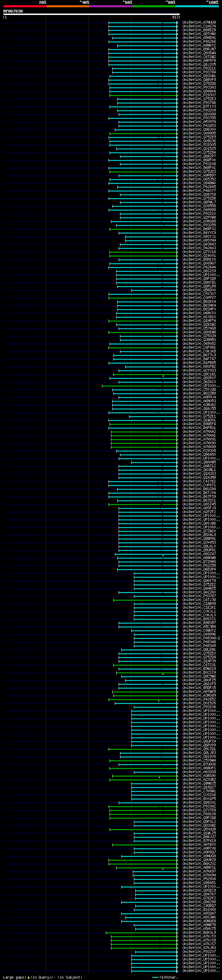Click the UniRef100_Q8RVF9 label

(x=199, y=80)
